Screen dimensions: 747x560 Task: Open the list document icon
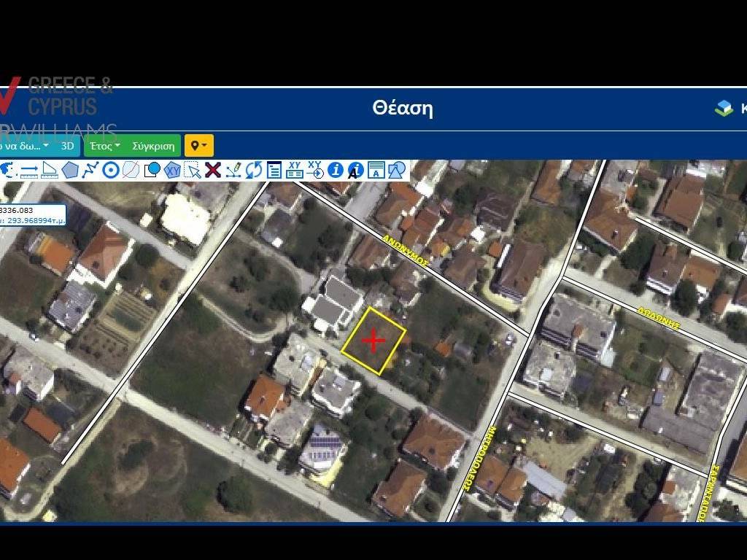274,170
